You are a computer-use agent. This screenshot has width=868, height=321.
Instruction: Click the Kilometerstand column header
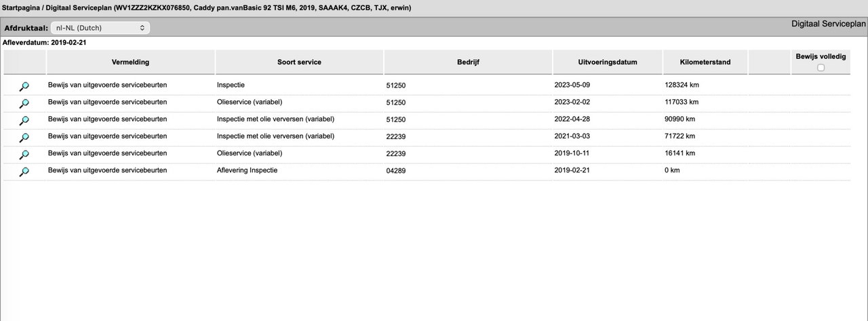point(705,62)
